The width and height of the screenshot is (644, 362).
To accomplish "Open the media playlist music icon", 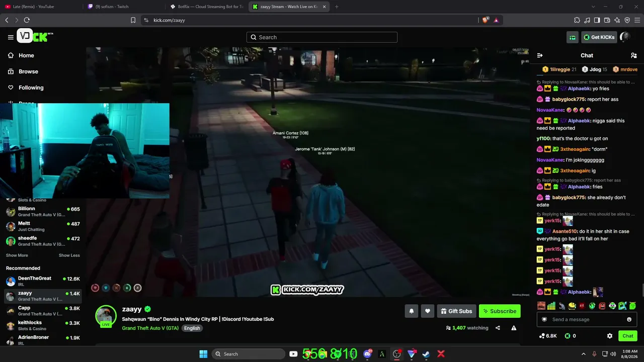I will [x=587, y=20].
